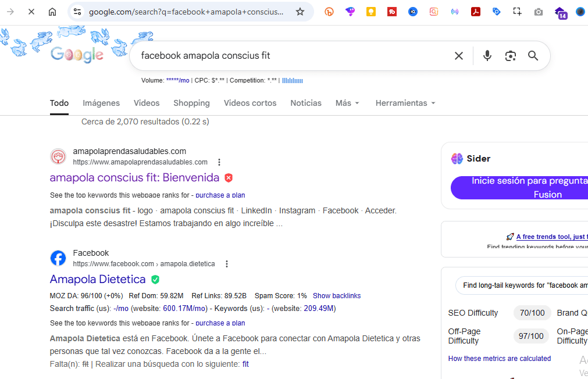
Task: Open amapola conscius fit: Bienvenida result
Action: coord(134,177)
